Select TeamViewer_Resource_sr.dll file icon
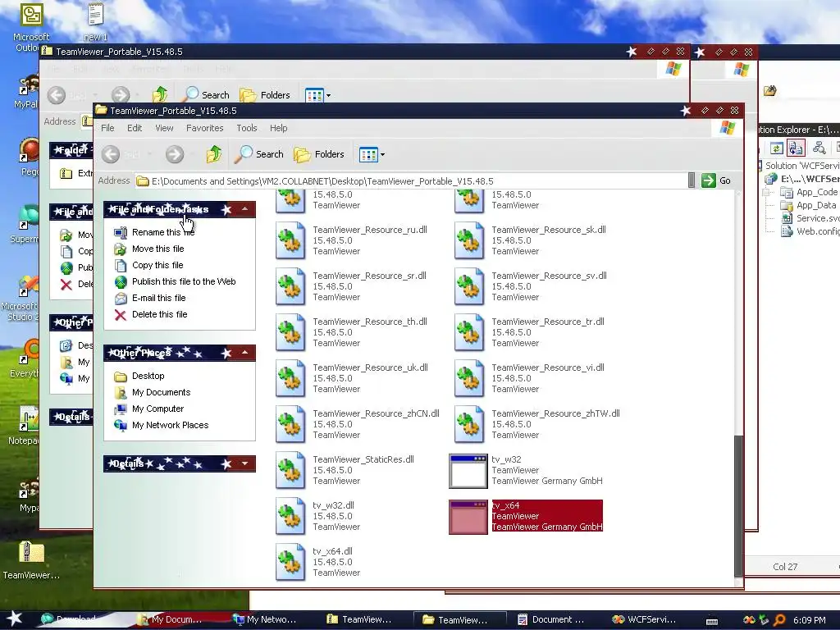840x630 pixels. 290,286
